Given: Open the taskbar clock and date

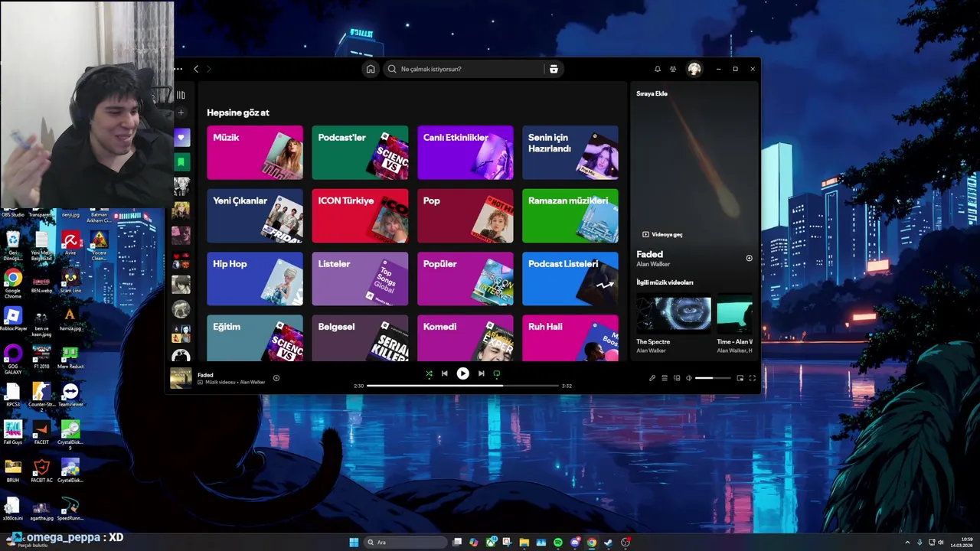Looking at the screenshot, I should [x=962, y=542].
